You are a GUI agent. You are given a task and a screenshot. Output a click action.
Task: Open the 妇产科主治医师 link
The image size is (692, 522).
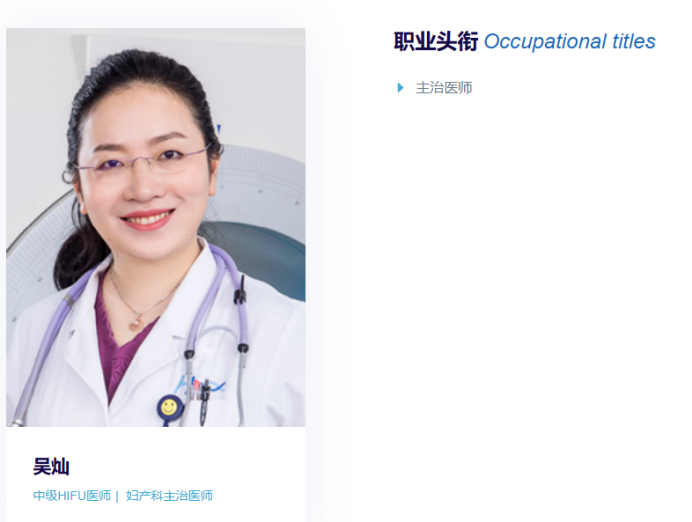tap(169, 496)
